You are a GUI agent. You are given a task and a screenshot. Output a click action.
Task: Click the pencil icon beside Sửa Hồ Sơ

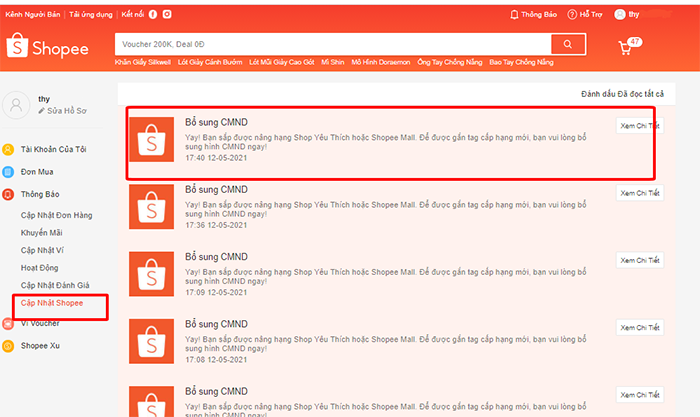tap(42, 111)
